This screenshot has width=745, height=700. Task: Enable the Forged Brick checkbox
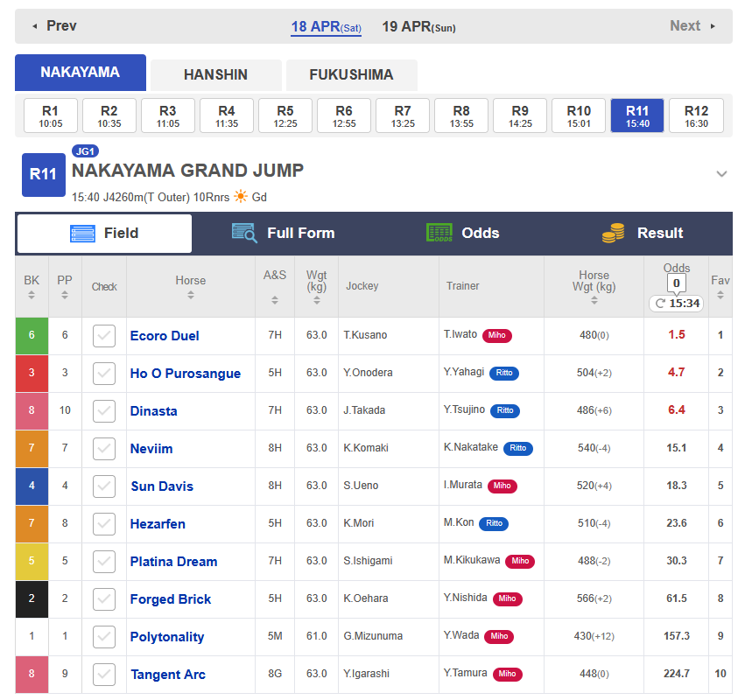(104, 599)
